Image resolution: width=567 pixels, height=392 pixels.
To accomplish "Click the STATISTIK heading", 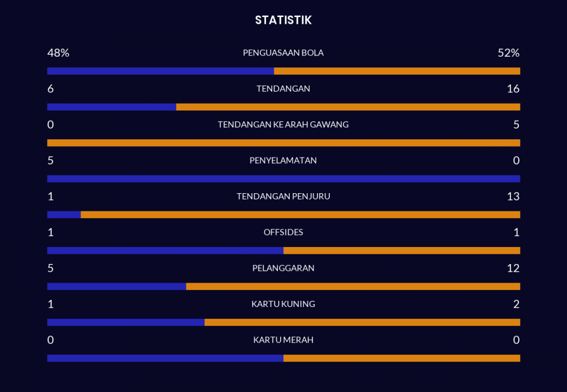I will pos(283,20).
